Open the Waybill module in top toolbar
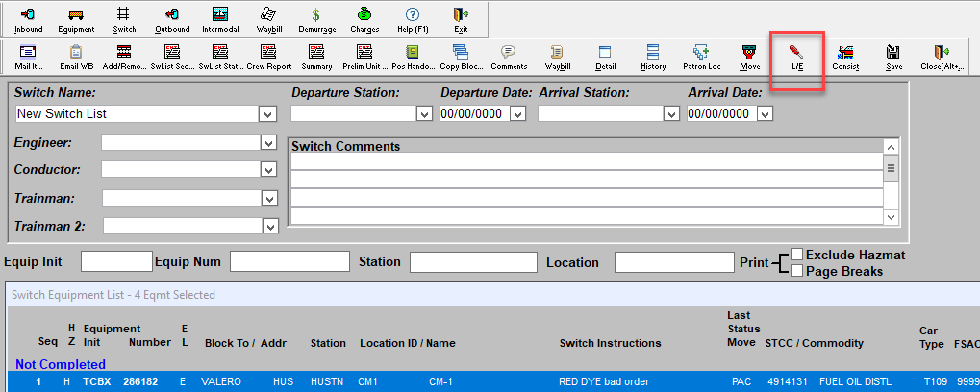Image resolution: width=980 pixels, height=392 pixels. [268, 20]
